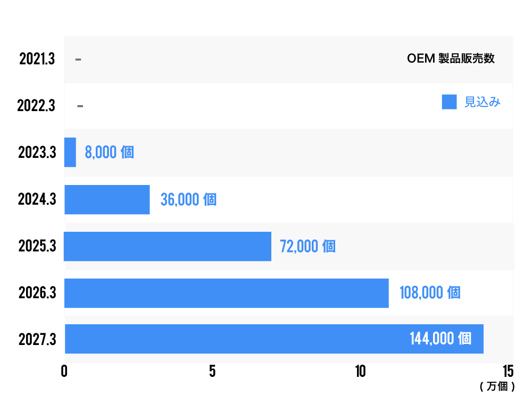Click the 2022.3 year label
This screenshot has width=532, height=404.
tap(36, 106)
